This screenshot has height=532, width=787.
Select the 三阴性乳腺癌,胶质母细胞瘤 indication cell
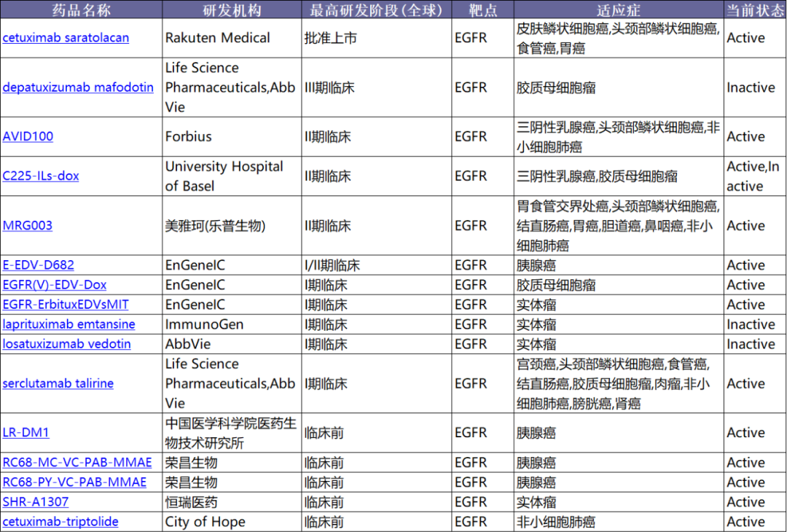point(619,176)
